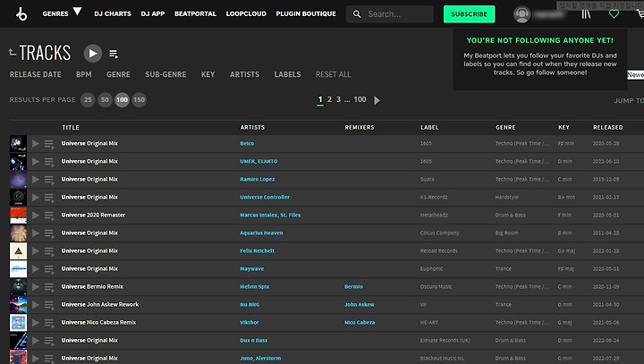The width and height of the screenshot is (644, 364).
Task: Open the BPM filter dropdown
Action: (x=84, y=74)
